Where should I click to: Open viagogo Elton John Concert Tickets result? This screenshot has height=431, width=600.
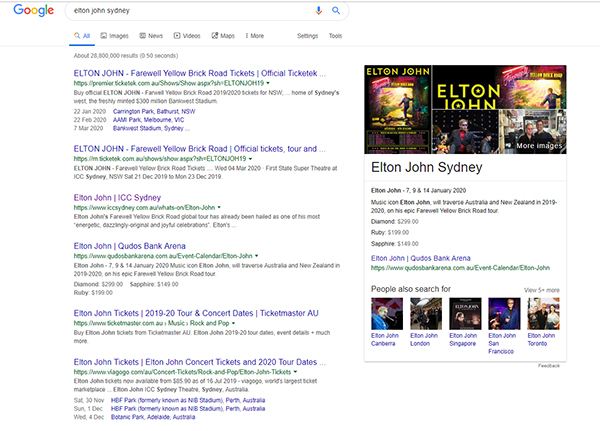point(199,362)
